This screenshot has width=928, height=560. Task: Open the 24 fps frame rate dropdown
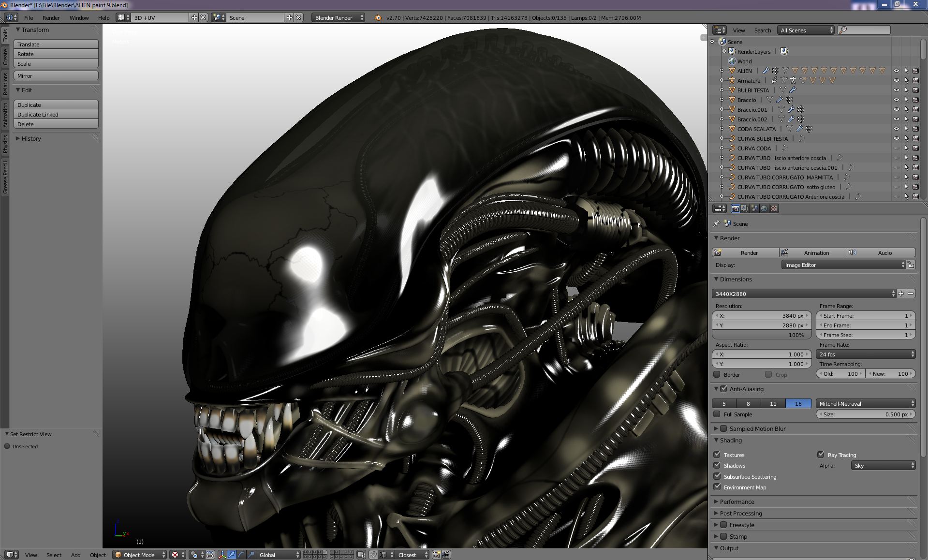coord(866,354)
